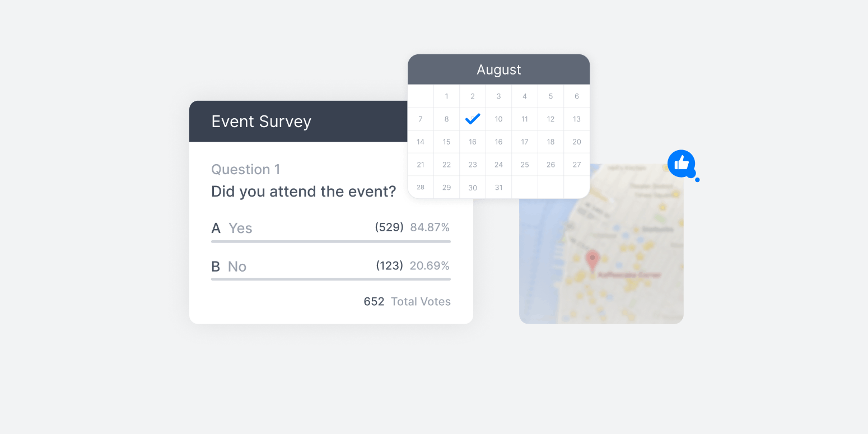Pick August 31 in the calendar

click(x=498, y=188)
